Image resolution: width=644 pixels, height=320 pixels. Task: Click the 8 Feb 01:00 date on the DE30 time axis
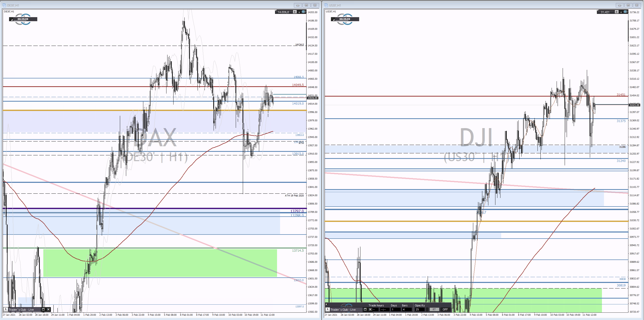click(x=186, y=315)
